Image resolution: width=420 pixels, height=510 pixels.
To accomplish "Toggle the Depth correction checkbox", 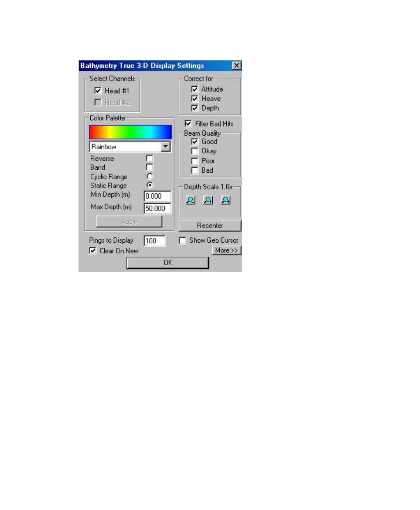I will click(x=195, y=108).
